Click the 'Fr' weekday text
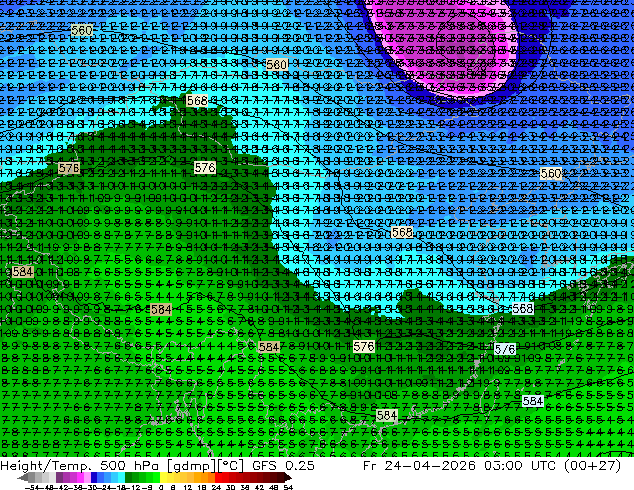The height and width of the screenshot is (490, 634). 370,466
